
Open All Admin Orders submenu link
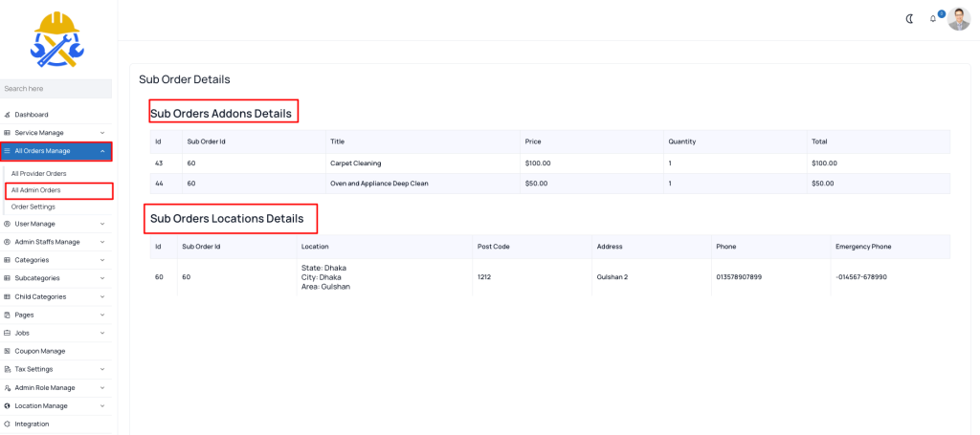pyautogui.click(x=35, y=189)
